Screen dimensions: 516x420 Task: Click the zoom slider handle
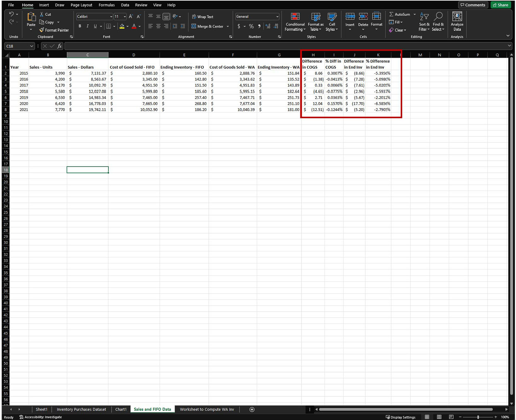click(x=478, y=417)
